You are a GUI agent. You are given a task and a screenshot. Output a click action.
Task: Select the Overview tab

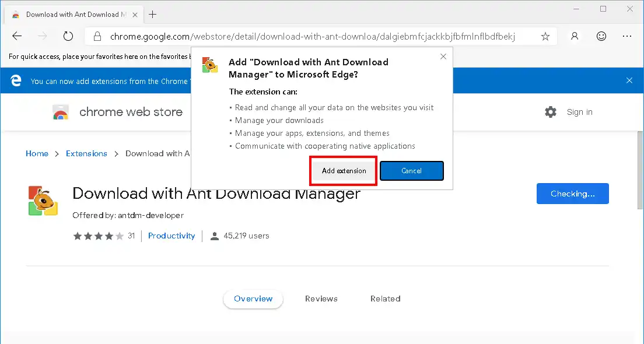pos(253,299)
